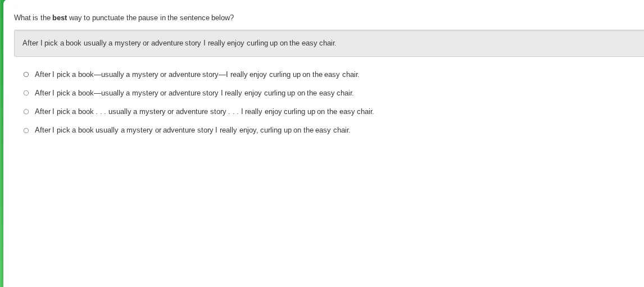Click the answer text with a comma after "enjoy"
The image size is (644, 287).
[192, 130]
